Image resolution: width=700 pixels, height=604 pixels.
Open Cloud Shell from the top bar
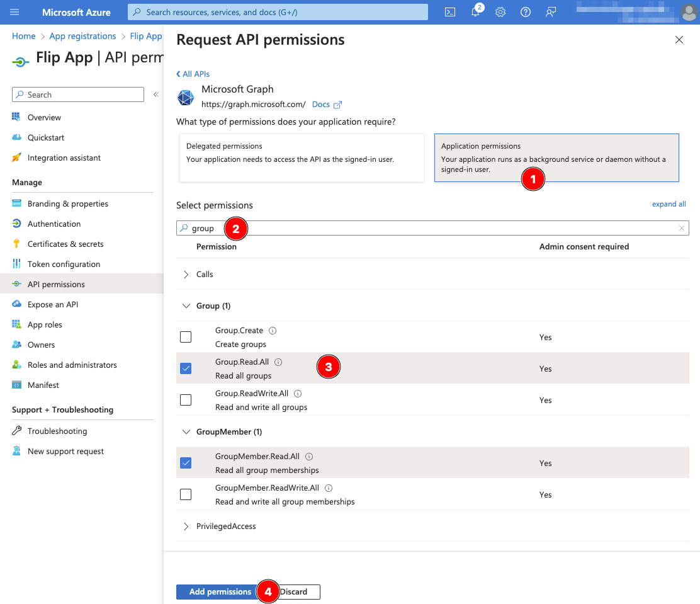coord(450,12)
